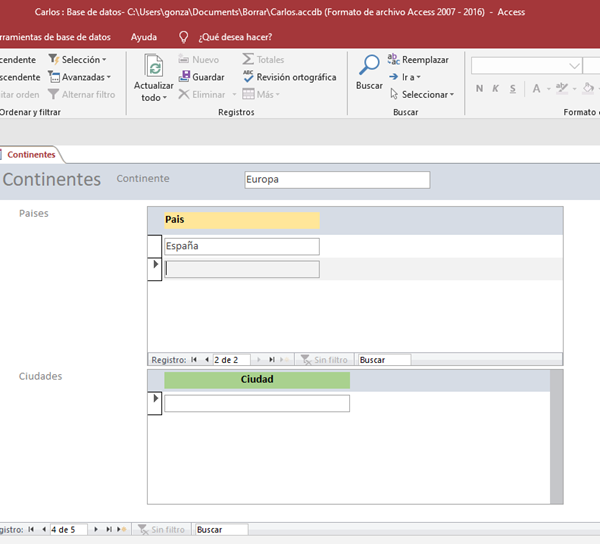Apply bold with the N button
Image resolution: width=600 pixels, height=544 pixels.
click(480, 88)
